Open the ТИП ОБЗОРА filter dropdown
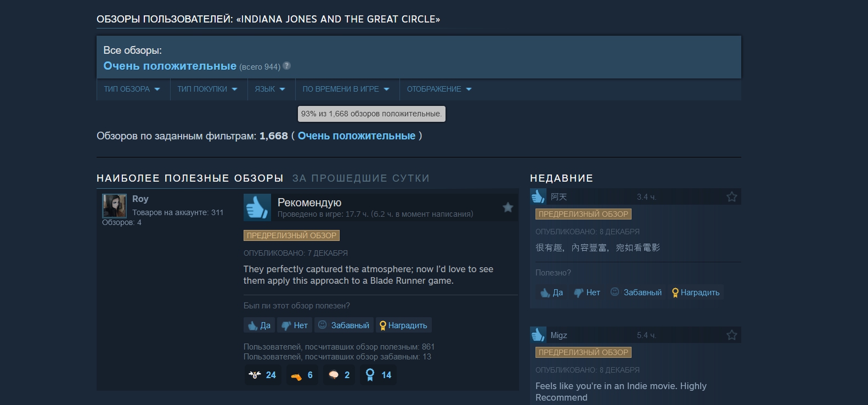The height and width of the screenshot is (405, 868). [132, 89]
